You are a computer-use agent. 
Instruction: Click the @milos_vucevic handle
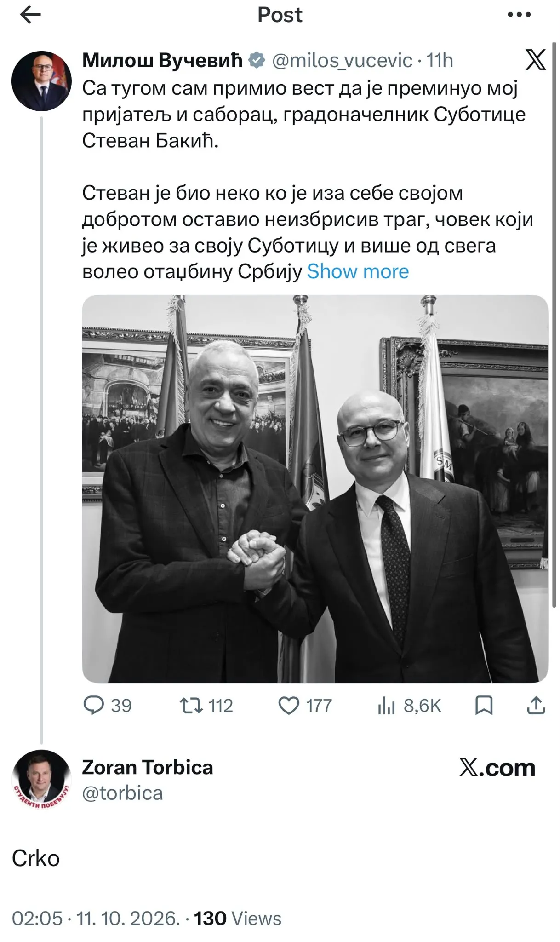pyautogui.click(x=342, y=61)
